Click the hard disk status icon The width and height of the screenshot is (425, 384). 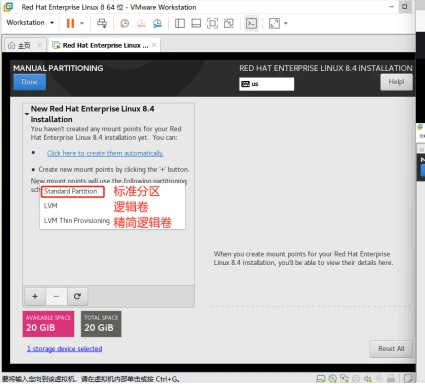[x=321, y=379]
